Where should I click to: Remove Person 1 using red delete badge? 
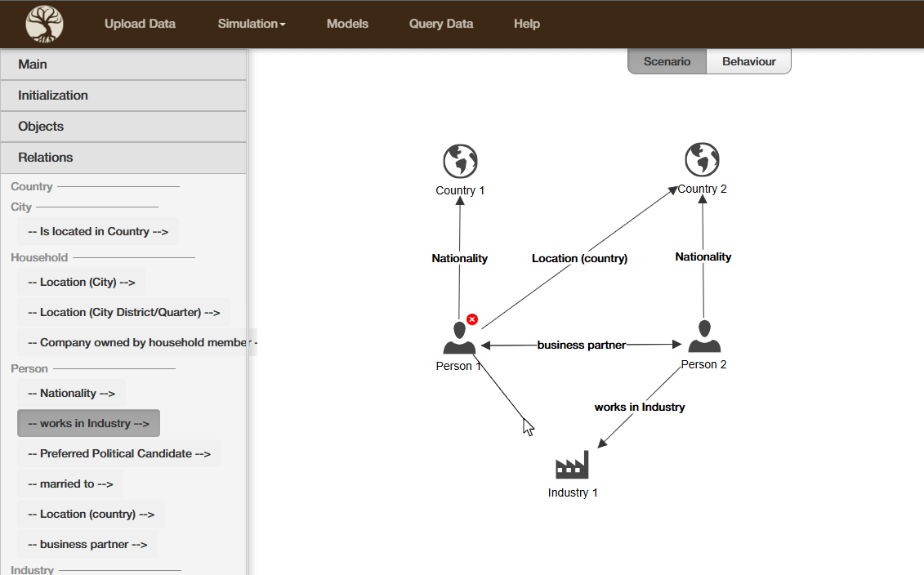tap(472, 319)
